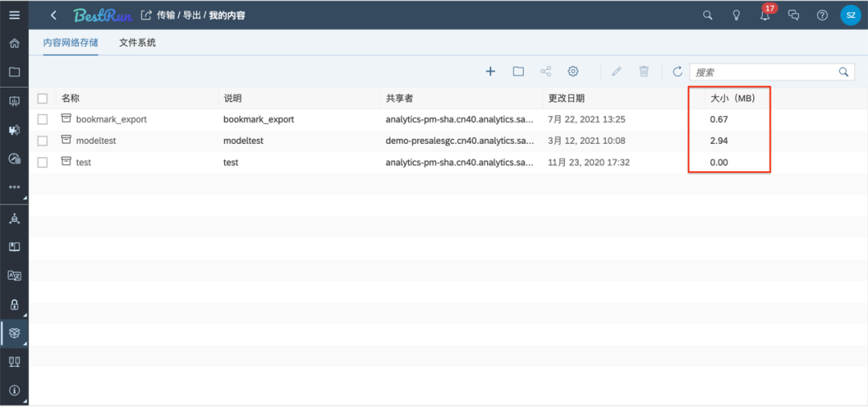Click the new folder toolbar icon

tap(518, 72)
